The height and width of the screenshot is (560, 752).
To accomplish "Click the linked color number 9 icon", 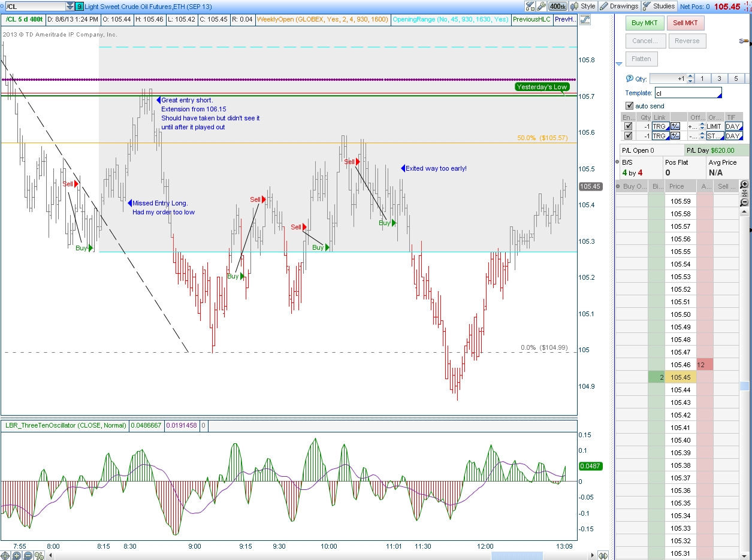I will tap(79, 6).
